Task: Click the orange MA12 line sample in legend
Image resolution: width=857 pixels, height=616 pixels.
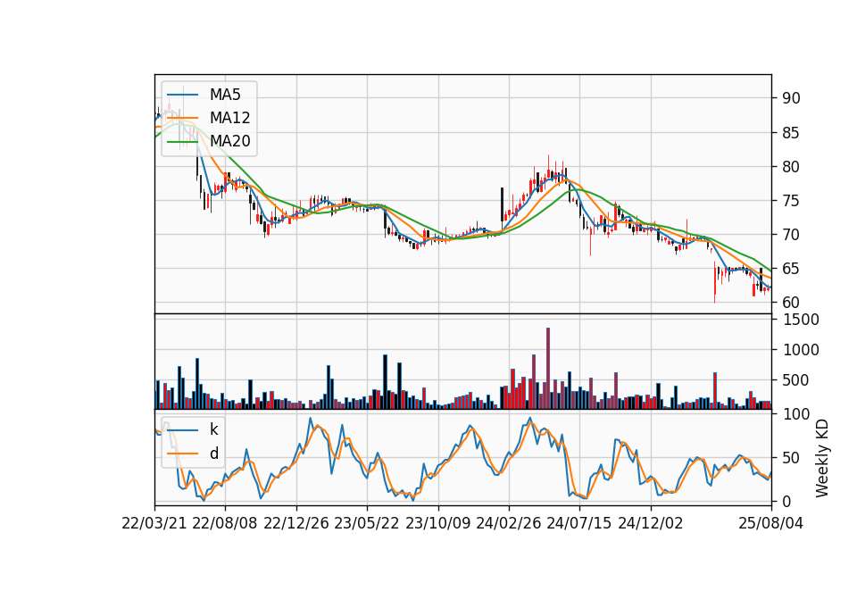Action: (182, 118)
